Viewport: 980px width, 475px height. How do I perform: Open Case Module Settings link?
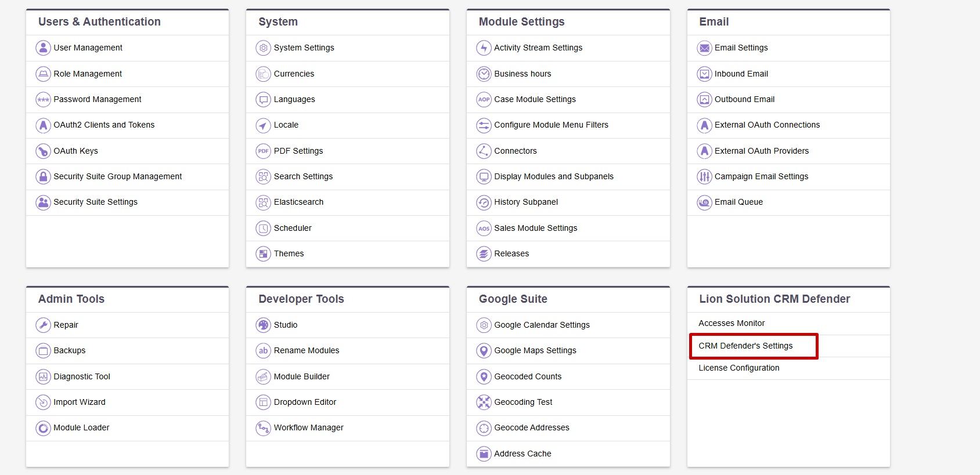pos(535,99)
